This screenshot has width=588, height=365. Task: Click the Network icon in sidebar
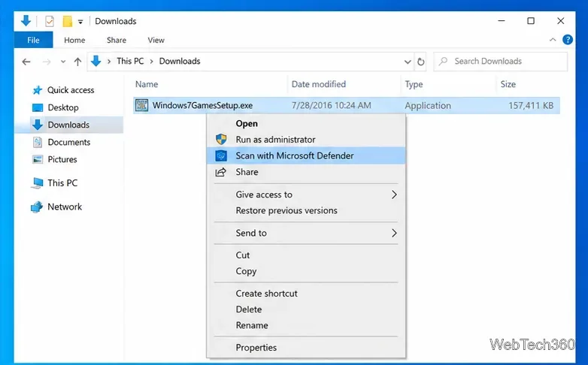click(37, 207)
